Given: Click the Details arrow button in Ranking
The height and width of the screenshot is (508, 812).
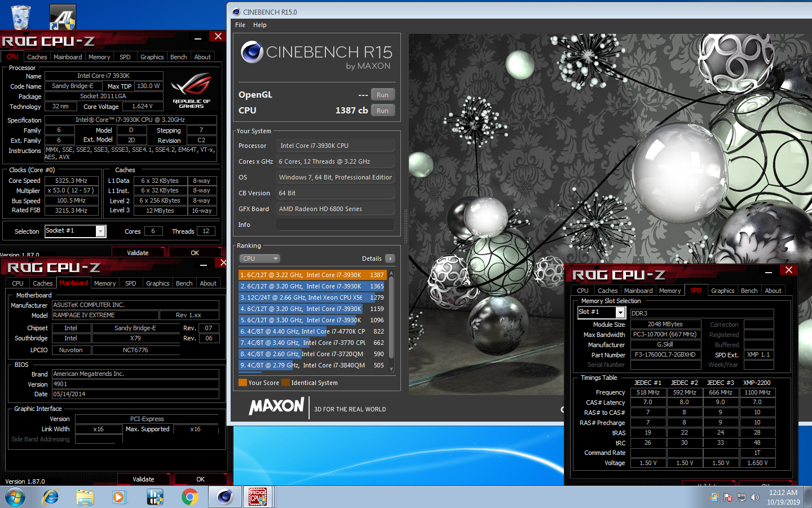Looking at the screenshot, I should coord(390,259).
